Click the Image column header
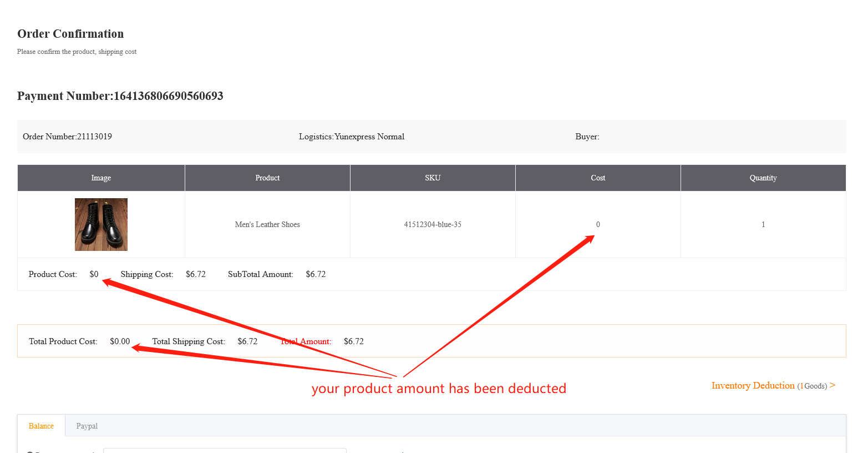868x453 pixels. 101,178
